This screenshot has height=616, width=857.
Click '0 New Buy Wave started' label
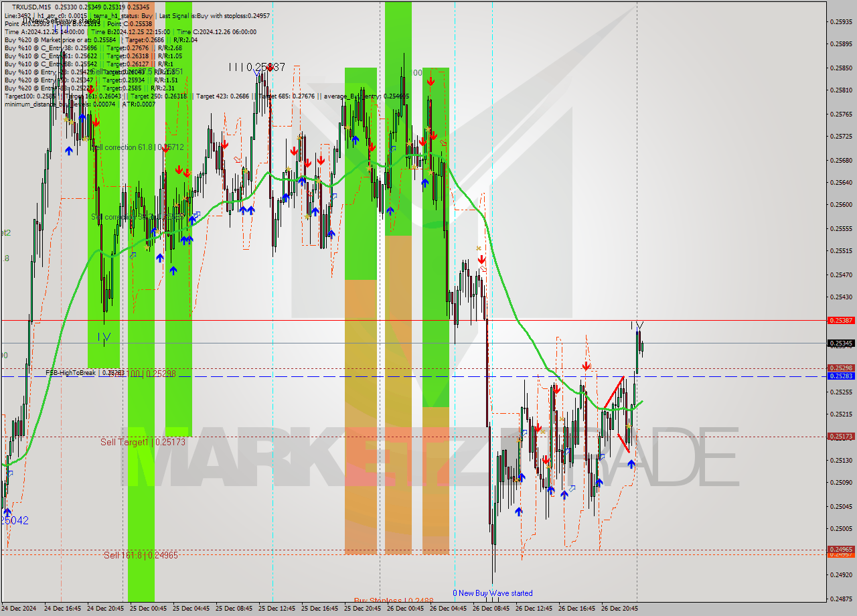click(493, 593)
